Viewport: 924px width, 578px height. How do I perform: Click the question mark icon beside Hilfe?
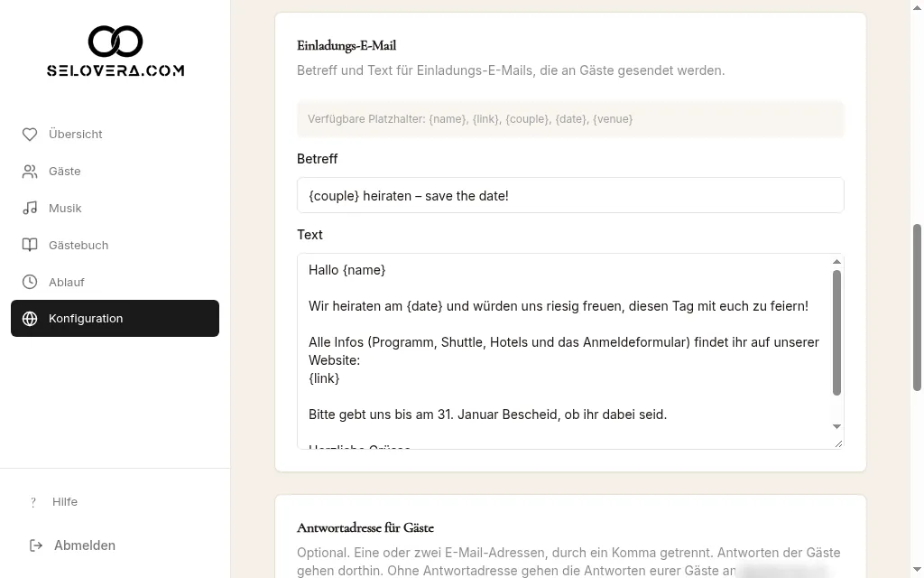coord(33,502)
